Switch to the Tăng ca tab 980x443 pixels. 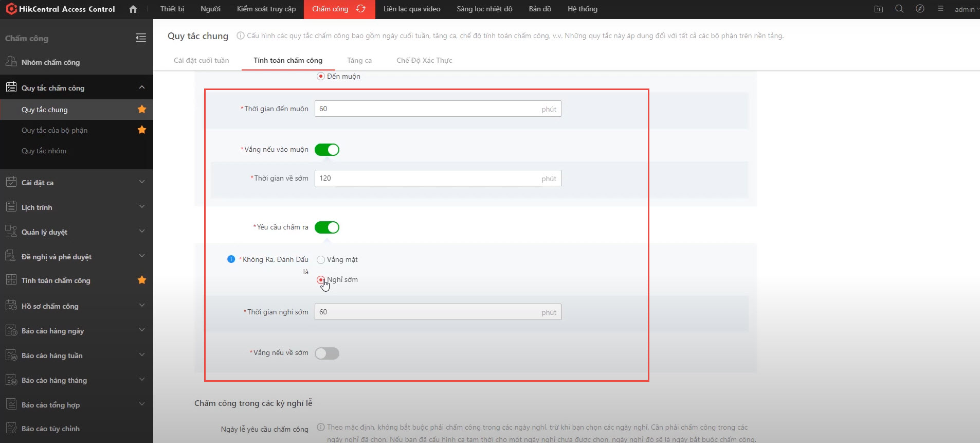[359, 60]
